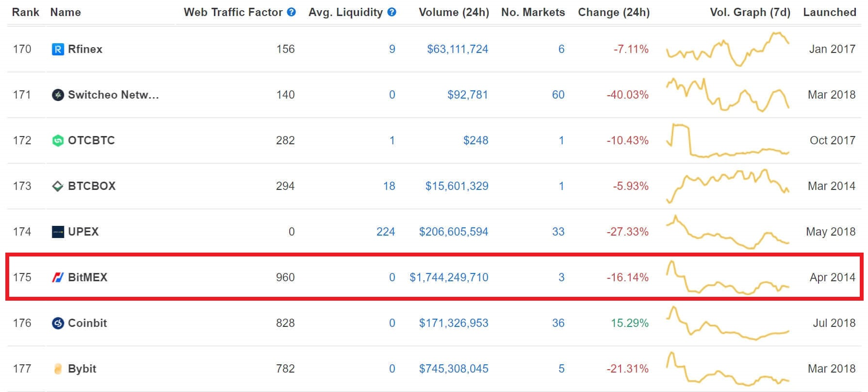This screenshot has height=392, width=868.
Task: Click the Bybit logo icon
Action: 58,369
